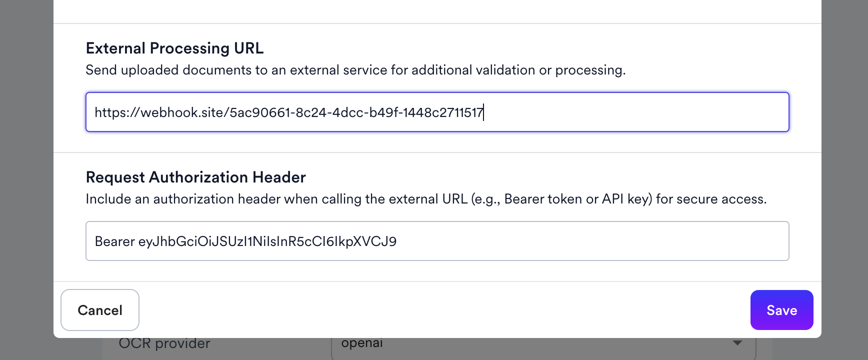The height and width of the screenshot is (360, 868).
Task: Click the 'Send uploaded documents' description text
Action: [355, 70]
